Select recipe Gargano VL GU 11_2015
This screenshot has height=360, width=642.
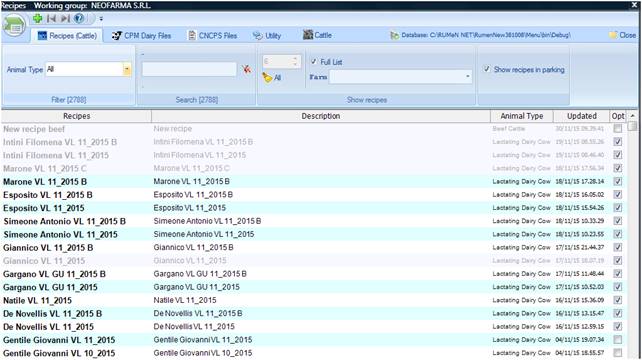(50, 287)
